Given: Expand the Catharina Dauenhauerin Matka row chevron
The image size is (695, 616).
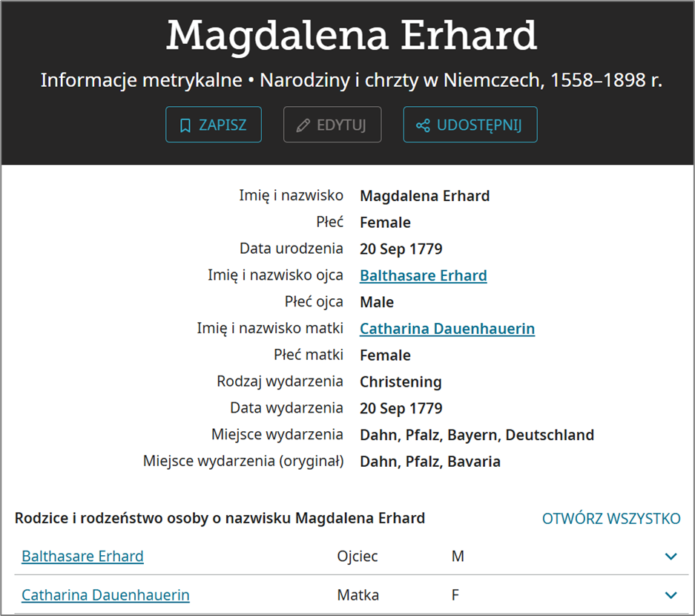Looking at the screenshot, I should click(671, 595).
